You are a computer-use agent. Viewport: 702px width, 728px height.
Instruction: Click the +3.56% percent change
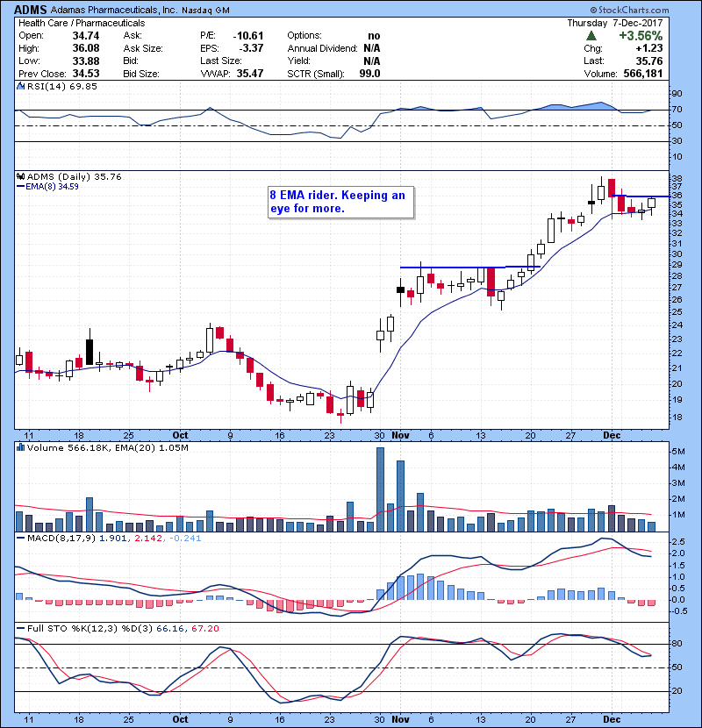[641, 36]
